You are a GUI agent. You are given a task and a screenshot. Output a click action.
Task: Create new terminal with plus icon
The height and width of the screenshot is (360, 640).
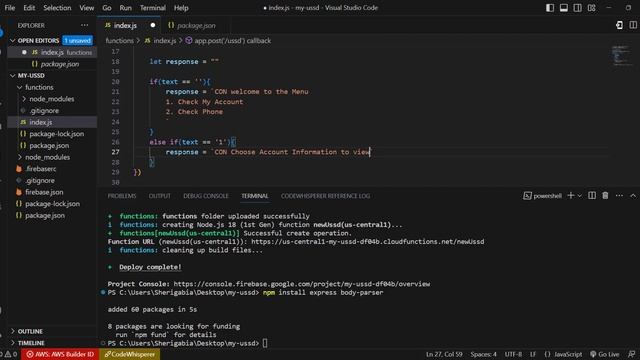click(571, 196)
